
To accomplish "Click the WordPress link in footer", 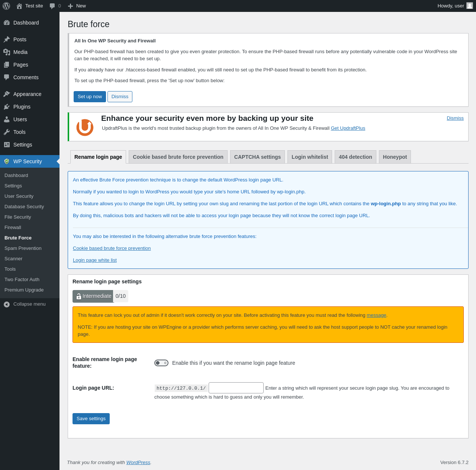I will tap(138, 463).
